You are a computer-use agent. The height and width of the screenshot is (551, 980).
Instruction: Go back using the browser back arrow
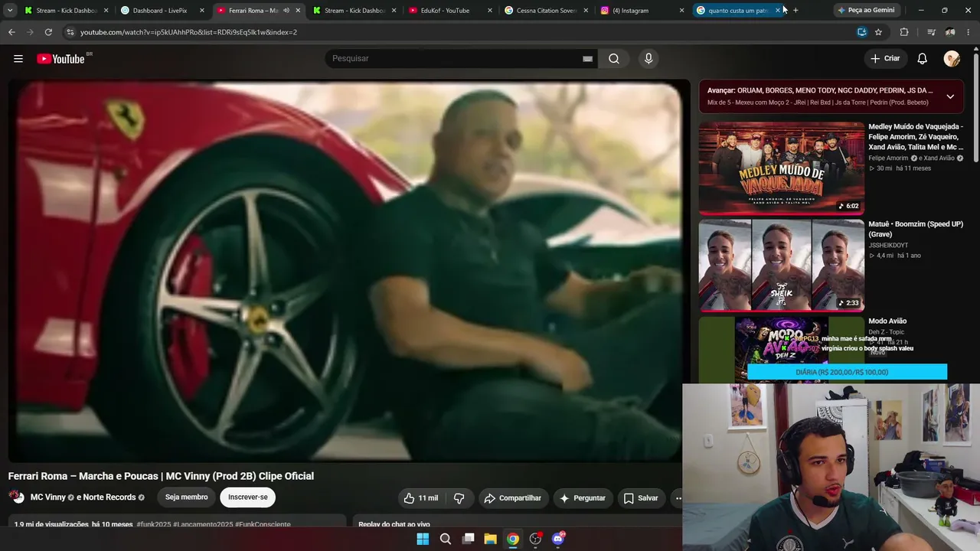(x=11, y=32)
